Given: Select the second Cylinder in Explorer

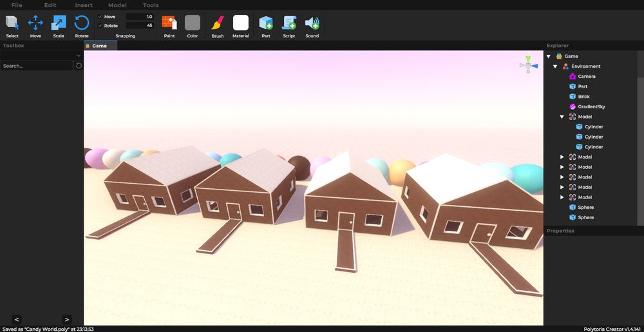Looking at the screenshot, I should (594, 137).
